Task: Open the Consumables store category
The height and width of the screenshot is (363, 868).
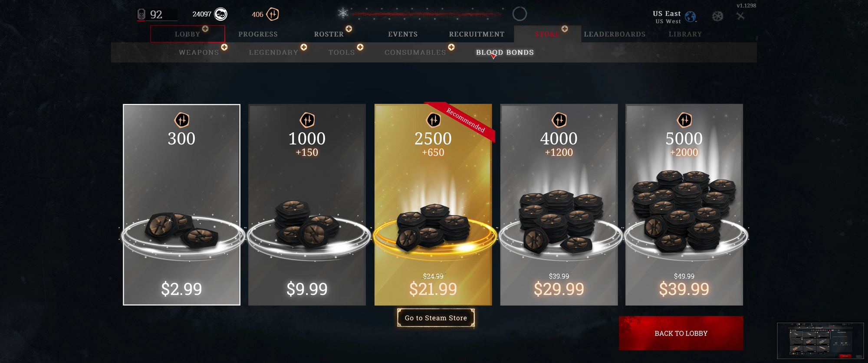Action: [x=415, y=52]
